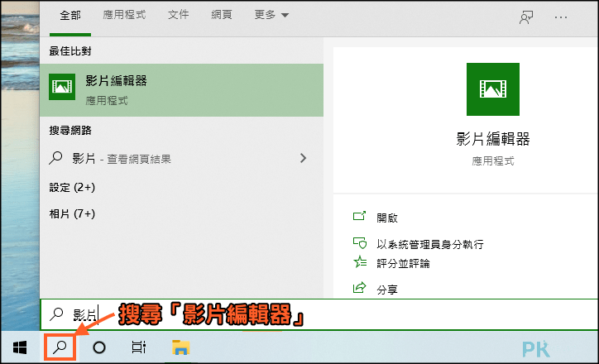
Task: Click the share arrow icon
Action: tap(359, 288)
